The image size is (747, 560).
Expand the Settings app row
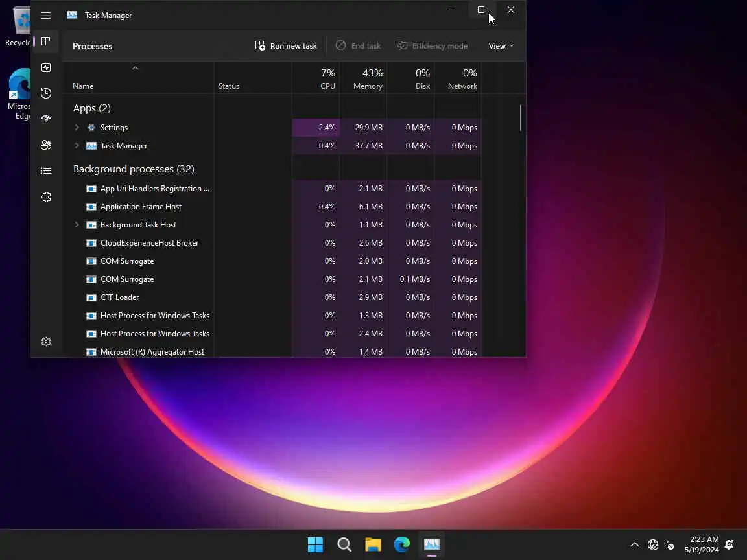77,128
